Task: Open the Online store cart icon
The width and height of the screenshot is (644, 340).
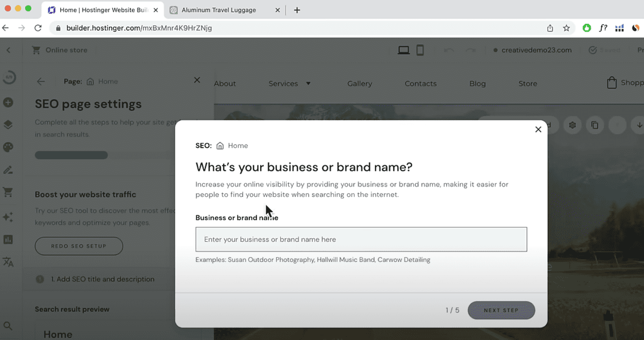Action: click(36, 50)
